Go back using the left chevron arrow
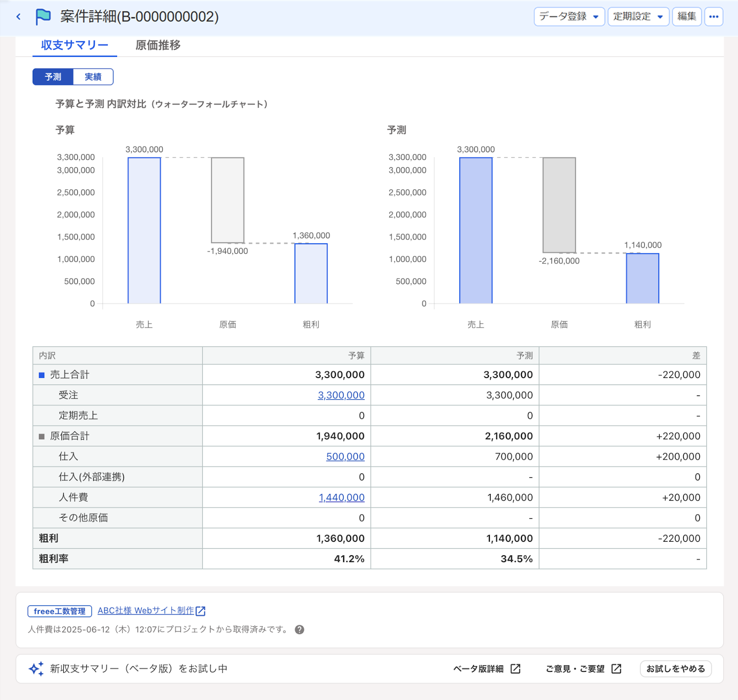This screenshot has height=700, width=738. (x=18, y=17)
